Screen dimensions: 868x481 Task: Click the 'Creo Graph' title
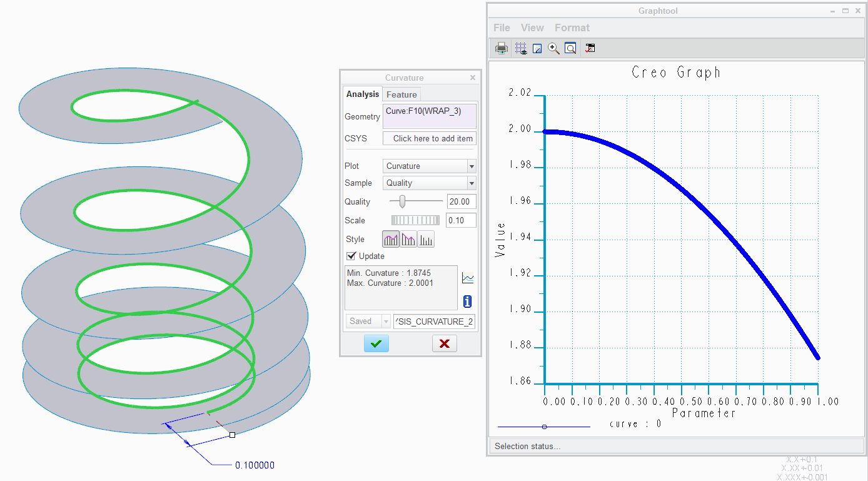tap(677, 73)
